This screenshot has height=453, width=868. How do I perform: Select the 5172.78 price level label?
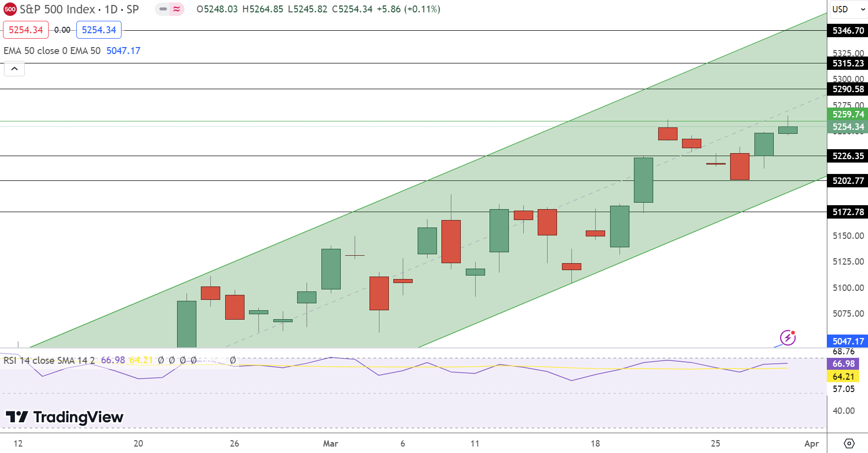(848, 212)
